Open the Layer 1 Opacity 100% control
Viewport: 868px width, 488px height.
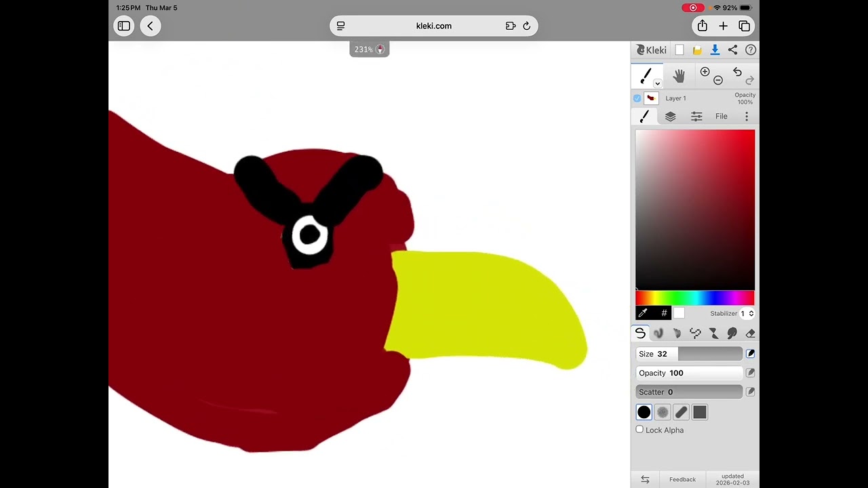coord(745,98)
